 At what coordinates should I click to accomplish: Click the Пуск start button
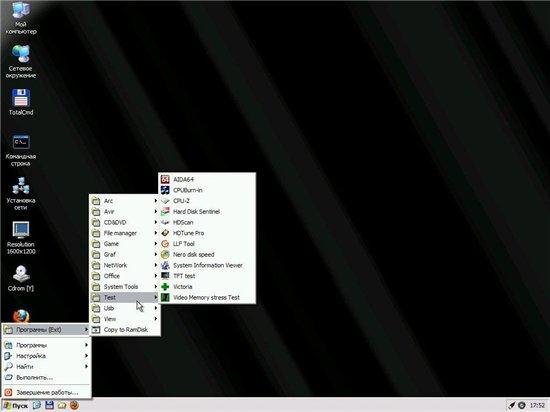(x=15, y=406)
